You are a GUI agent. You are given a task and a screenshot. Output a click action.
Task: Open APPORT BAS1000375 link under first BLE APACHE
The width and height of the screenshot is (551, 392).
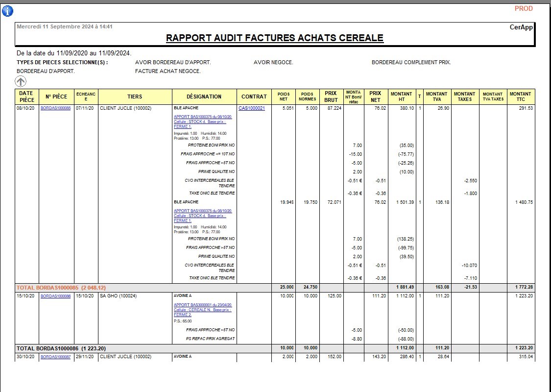[x=203, y=117]
